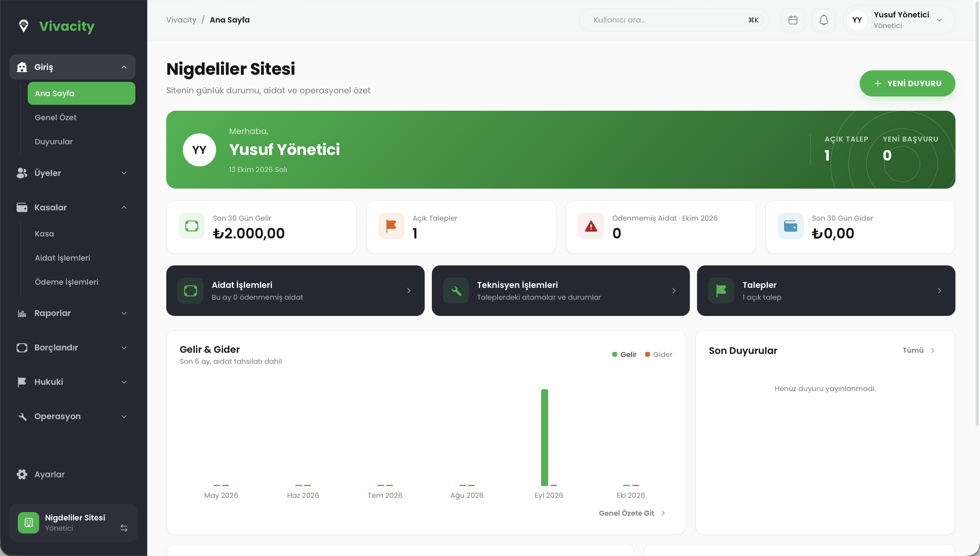Open the Talepler quick action card
Viewport: 980px width, 556px height.
tap(826, 291)
